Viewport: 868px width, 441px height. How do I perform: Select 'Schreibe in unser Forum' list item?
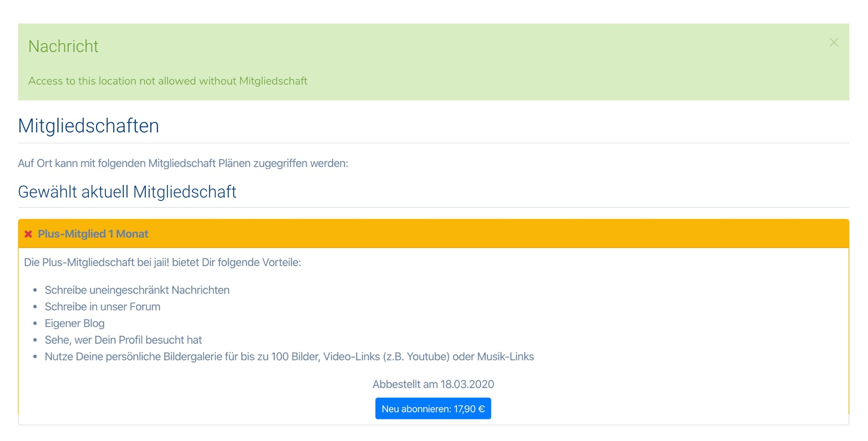[x=102, y=306]
